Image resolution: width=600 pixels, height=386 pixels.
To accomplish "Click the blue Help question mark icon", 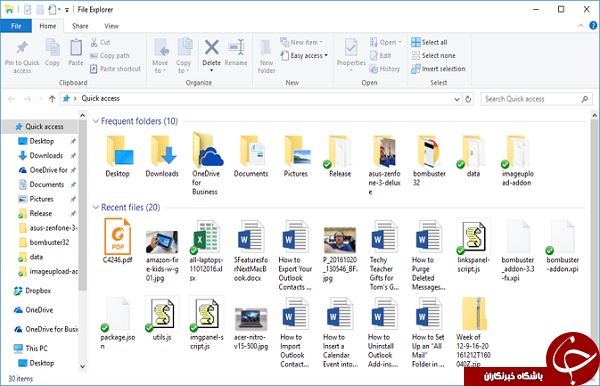I will (x=593, y=26).
